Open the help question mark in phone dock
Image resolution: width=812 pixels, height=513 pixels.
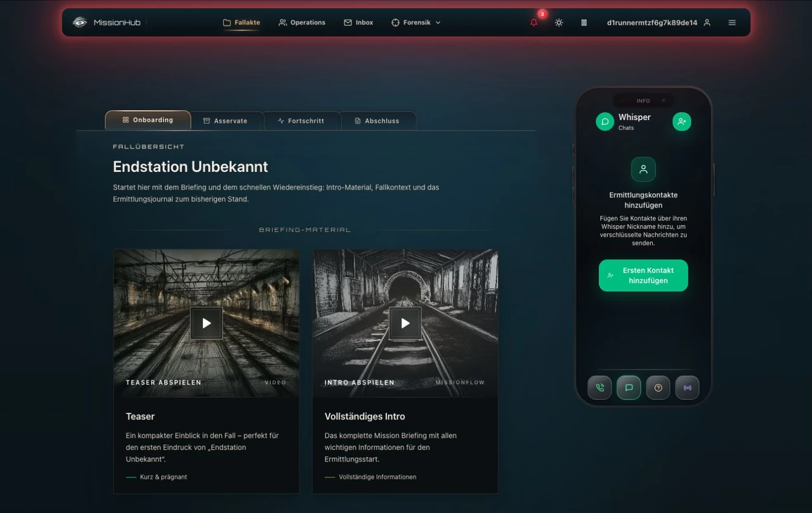click(x=658, y=387)
